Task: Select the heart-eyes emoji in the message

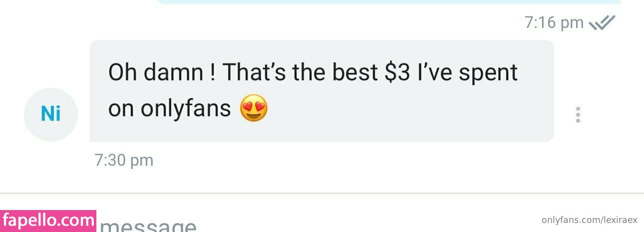Action: point(254,108)
